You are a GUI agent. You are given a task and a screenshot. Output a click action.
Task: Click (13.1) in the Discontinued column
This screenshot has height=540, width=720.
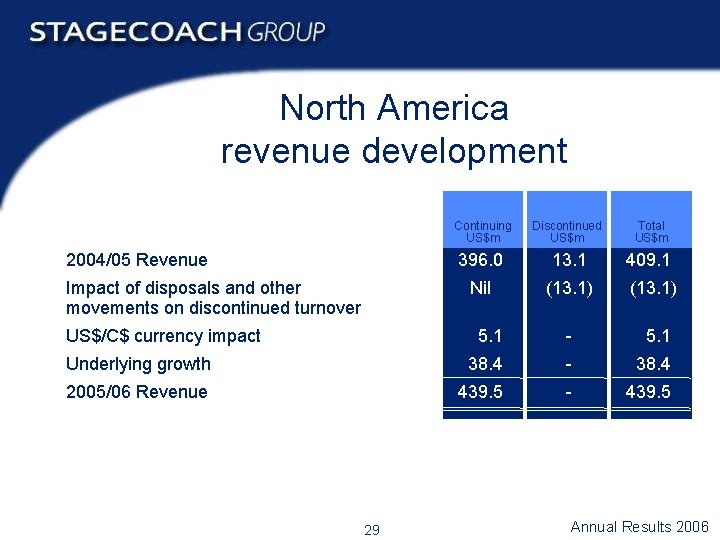[x=569, y=288]
